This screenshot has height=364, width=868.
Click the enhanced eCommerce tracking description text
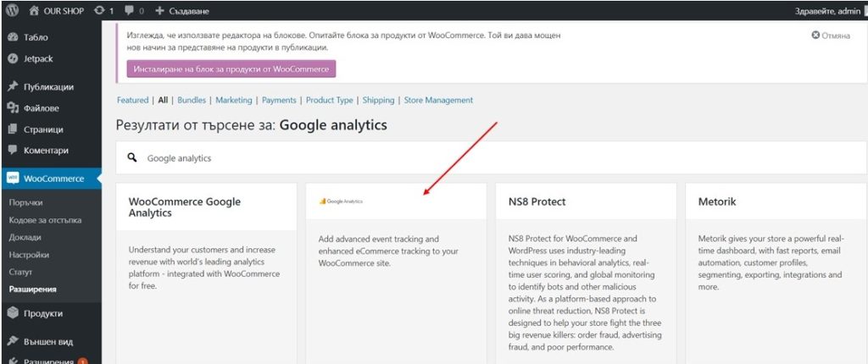pyautogui.click(x=388, y=251)
